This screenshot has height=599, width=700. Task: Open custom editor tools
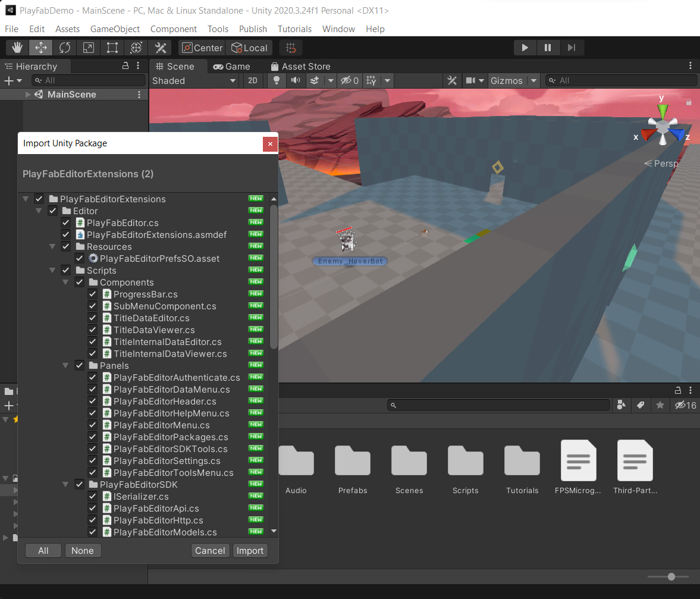(160, 48)
